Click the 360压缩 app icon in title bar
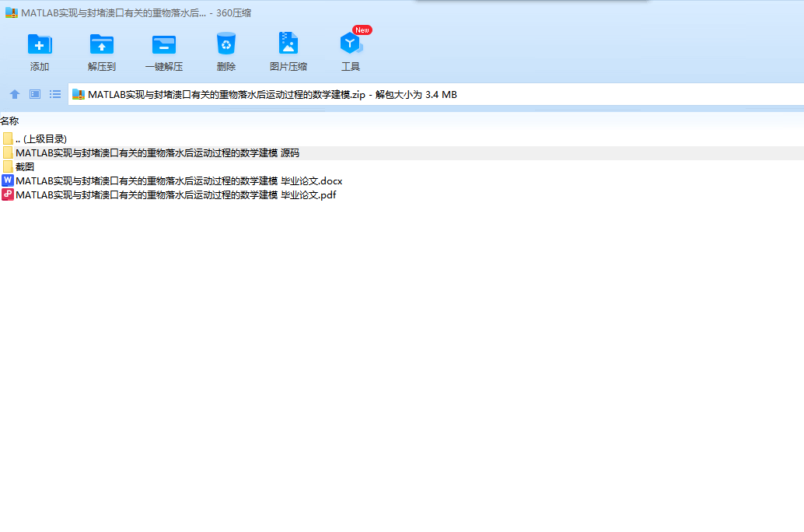This screenshot has width=804, height=532. pos(12,12)
